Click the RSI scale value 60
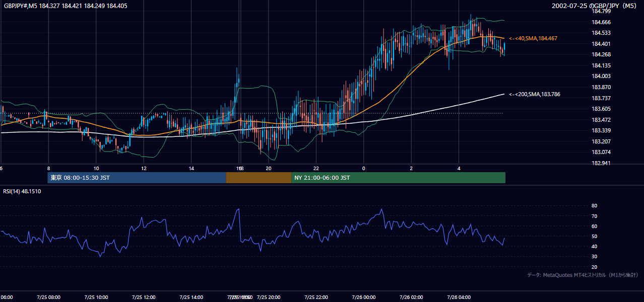This screenshot has height=302, width=644. (594, 226)
